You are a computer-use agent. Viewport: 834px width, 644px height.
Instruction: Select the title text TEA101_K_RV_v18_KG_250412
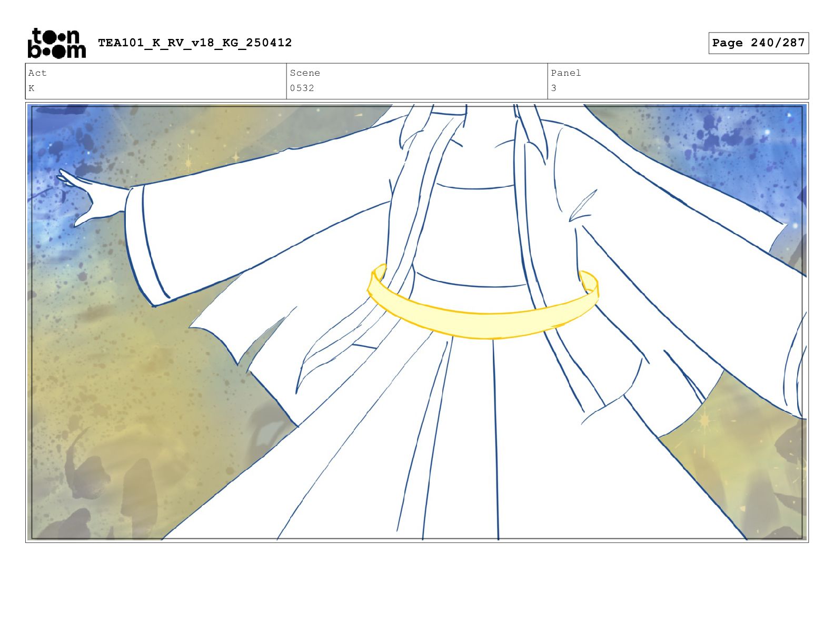coord(195,43)
